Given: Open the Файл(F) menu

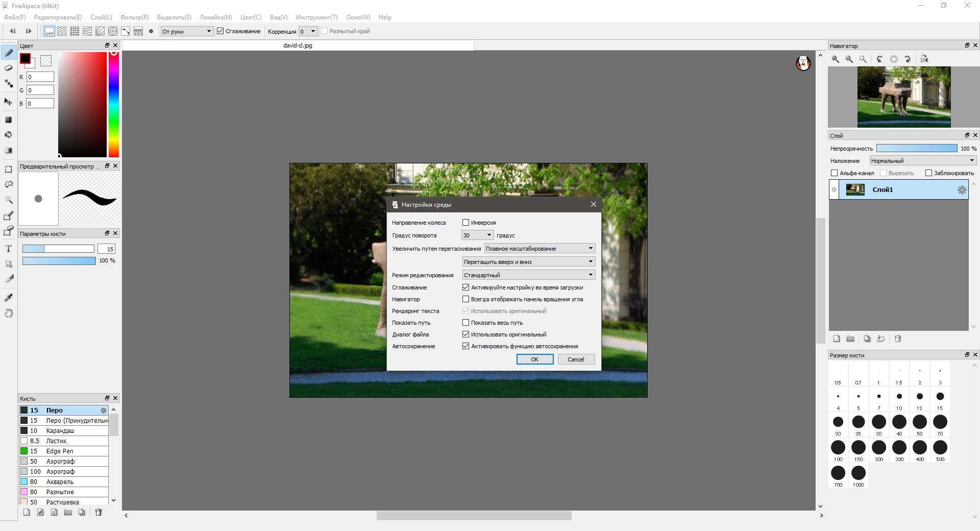Looking at the screenshot, I should [x=15, y=17].
